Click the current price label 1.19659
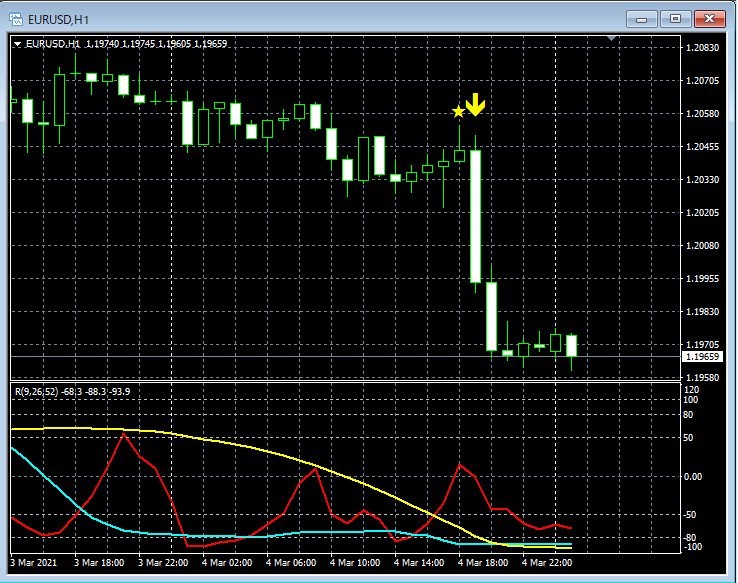This screenshot has width=738, height=583. [x=702, y=357]
